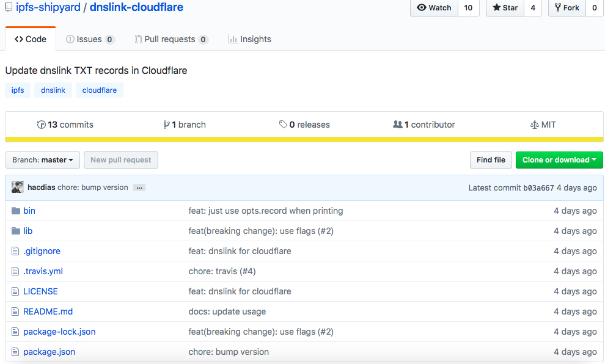The height and width of the screenshot is (364, 605).
Task: Click the README.md file icon
Action: click(x=15, y=311)
